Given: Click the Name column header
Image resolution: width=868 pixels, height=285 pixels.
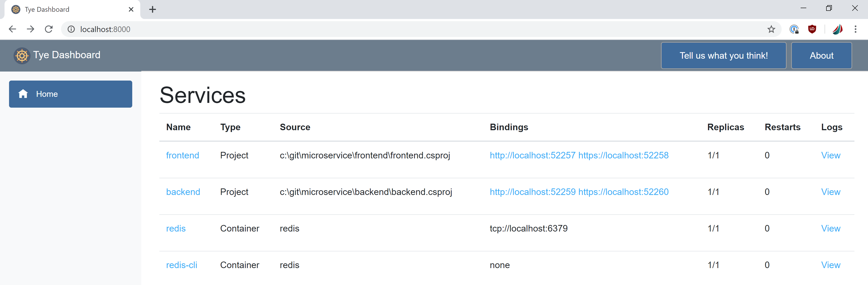Looking at the screenshot, I should tap(178, 127).
